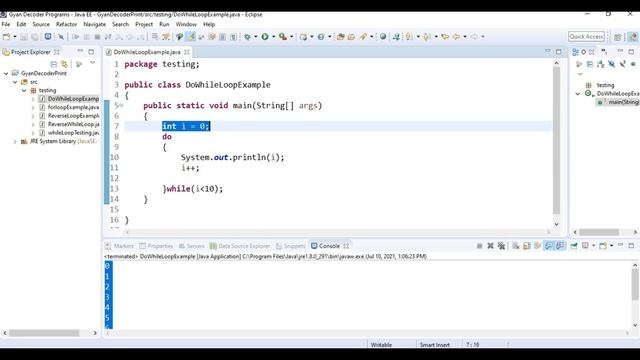Collapse the testing package node
Viewport: 640px width, 360px height.
[24, 91]
